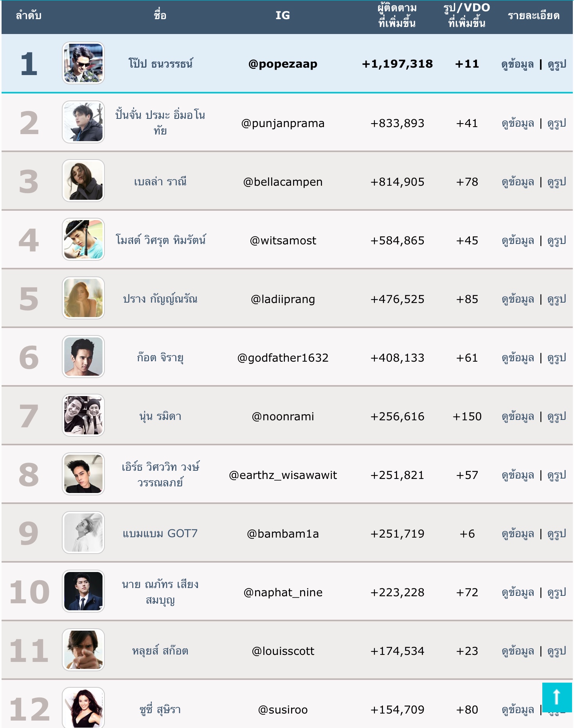Open popezaap's profile thumbnail

(83, 63)
